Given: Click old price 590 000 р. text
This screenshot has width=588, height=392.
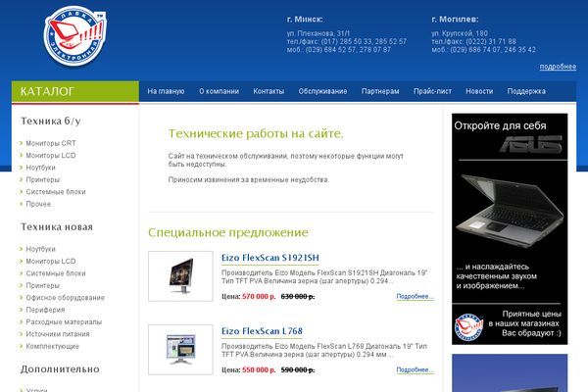Looking at the screenshot, I should pyautogui.click(x=298, y=369).
